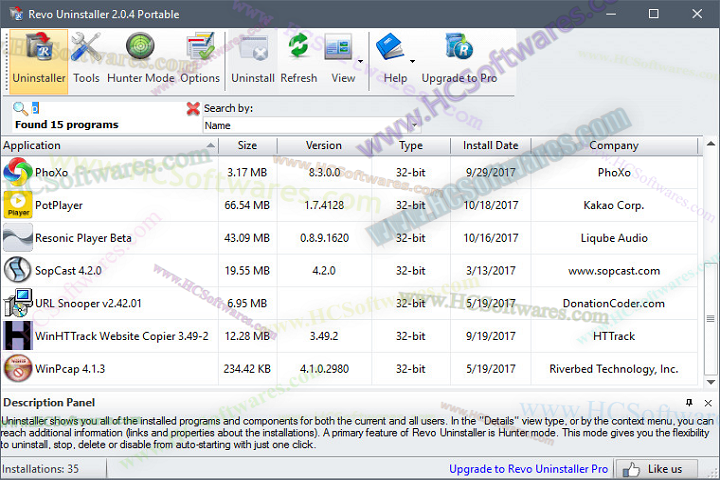Maximize the Revo Uninstaller window

(x=653, y=14)
